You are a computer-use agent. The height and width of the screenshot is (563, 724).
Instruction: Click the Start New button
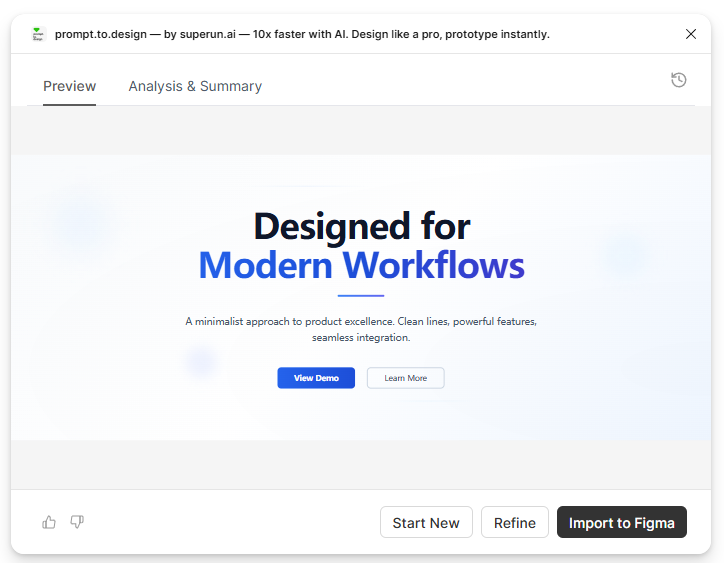[426, 522]
